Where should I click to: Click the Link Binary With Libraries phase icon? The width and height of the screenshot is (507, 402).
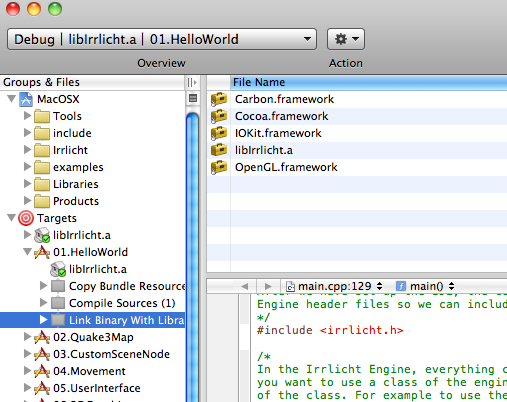coord(58,320)
